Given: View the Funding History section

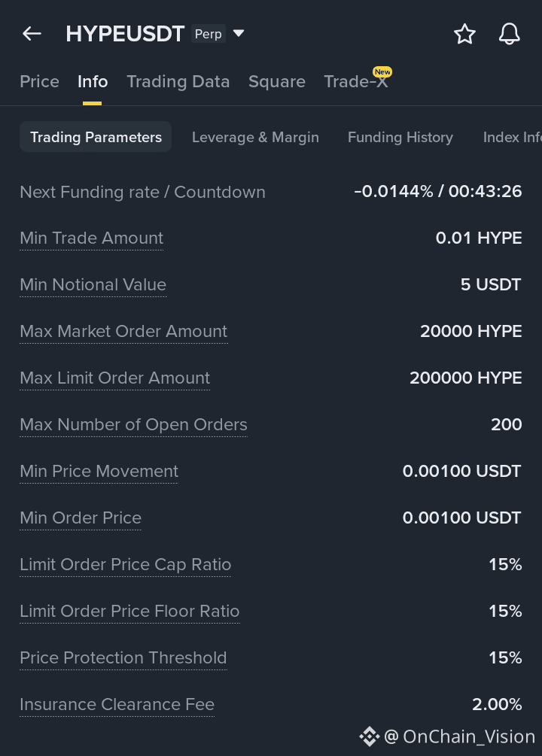Looking at the screenshot, I should click(x=400, y=137).
